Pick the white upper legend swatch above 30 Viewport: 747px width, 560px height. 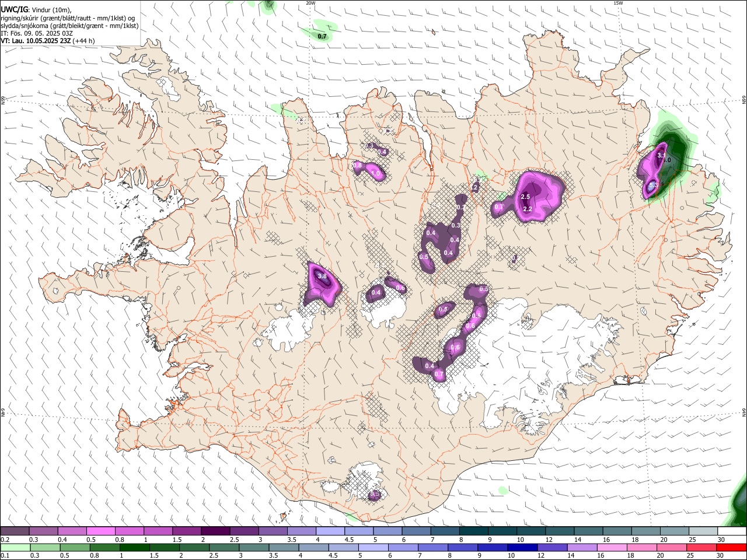pos(731,531)
